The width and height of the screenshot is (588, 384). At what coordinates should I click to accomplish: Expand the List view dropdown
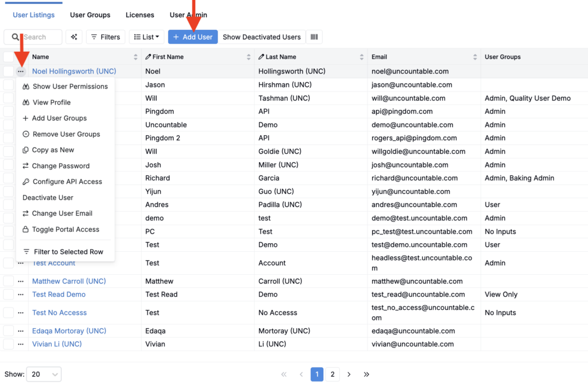(x=146, y=37)
